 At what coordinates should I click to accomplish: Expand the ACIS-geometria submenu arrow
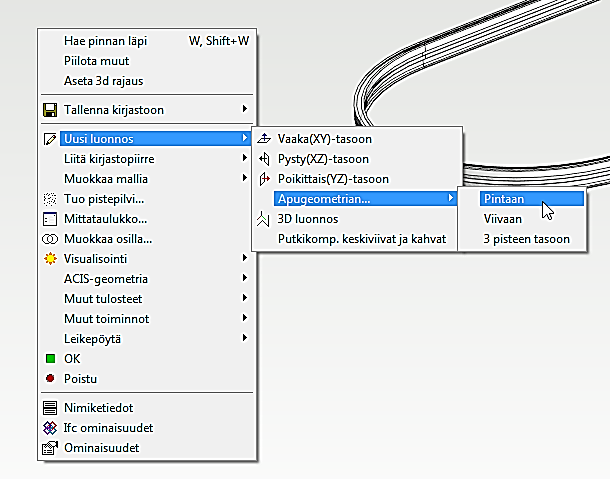coord(245,277)
